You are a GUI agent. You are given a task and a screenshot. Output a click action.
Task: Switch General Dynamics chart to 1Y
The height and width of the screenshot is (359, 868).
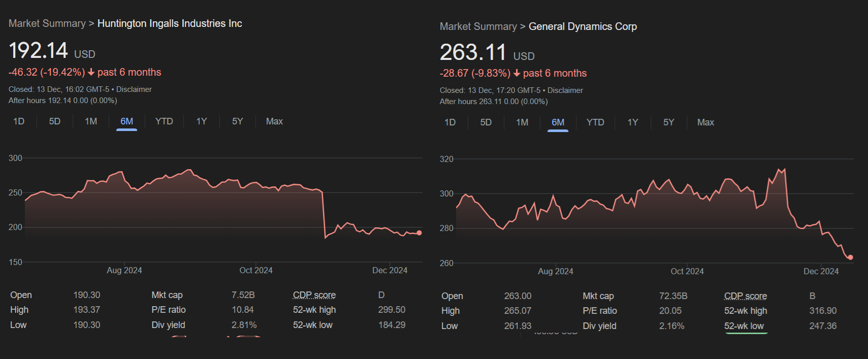click(633, 122)
